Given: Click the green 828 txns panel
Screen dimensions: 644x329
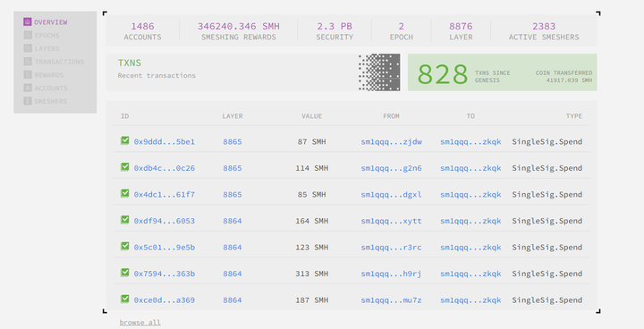Looking at the screenshot, I should 503,72.
